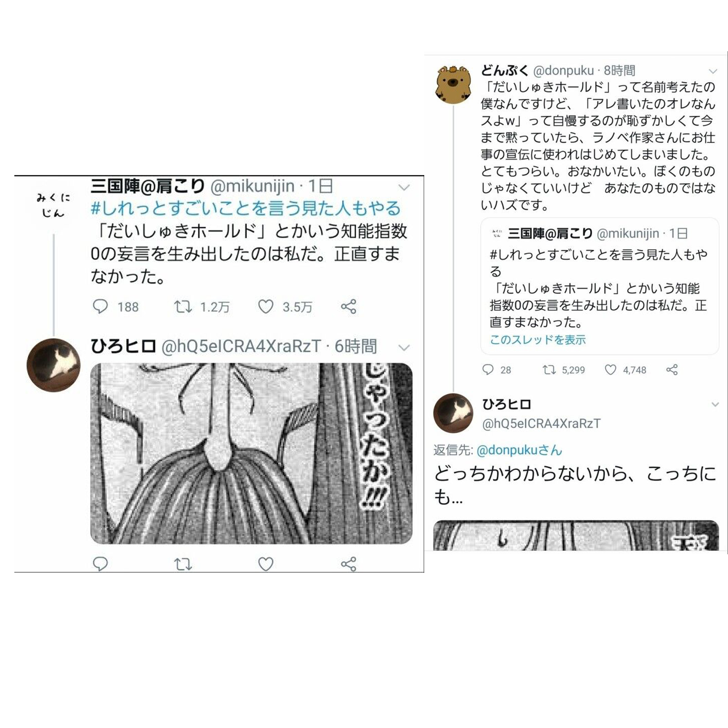Reply to ひろヒロ's manga image tweet
Viewport: 728px width, 728px height.
[x=100, y=564]
